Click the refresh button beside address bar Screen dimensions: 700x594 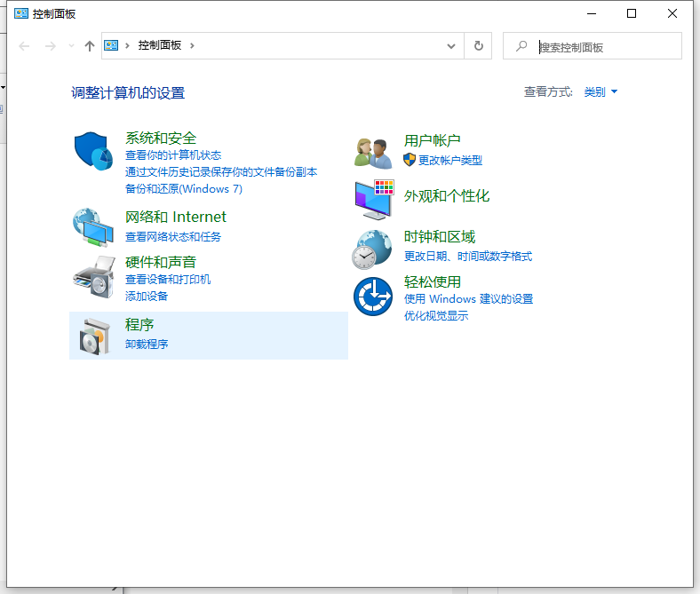click(x=479, y=46)
